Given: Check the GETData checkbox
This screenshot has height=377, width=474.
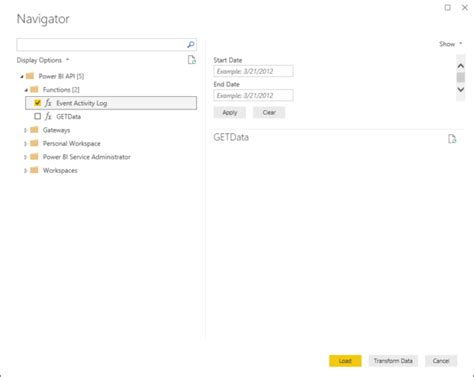Looking at the screenshot, I should pos(38,116).
